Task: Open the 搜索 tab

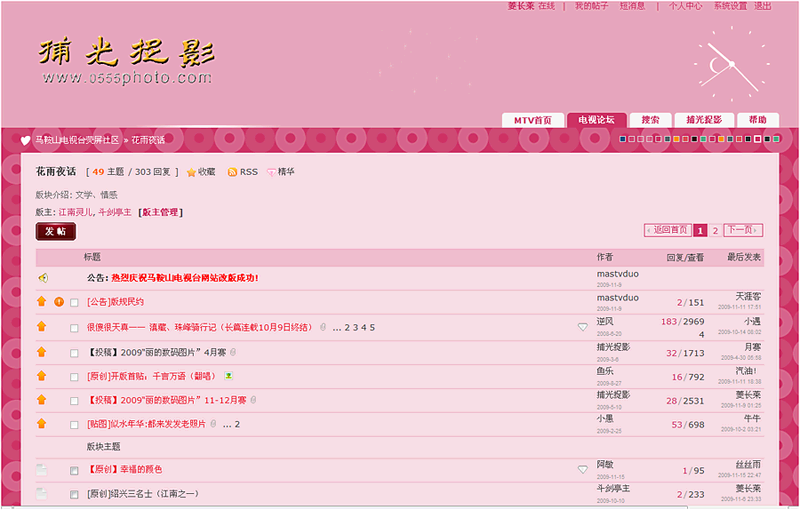Action: 650,120
